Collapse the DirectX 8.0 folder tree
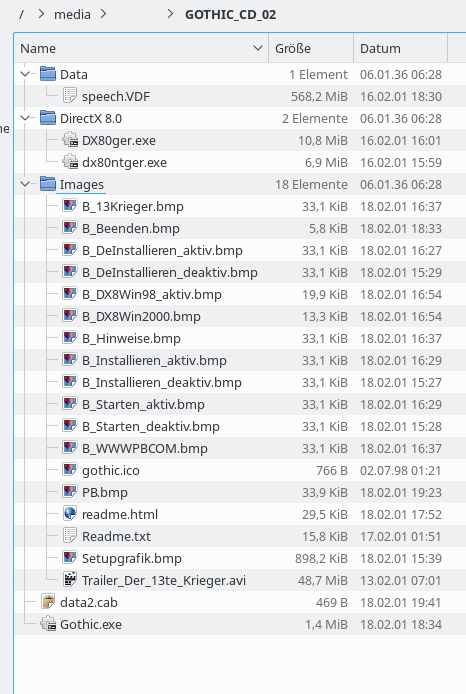Image resolution: width=466 pixels, height=694 pixels. [25, 118]
